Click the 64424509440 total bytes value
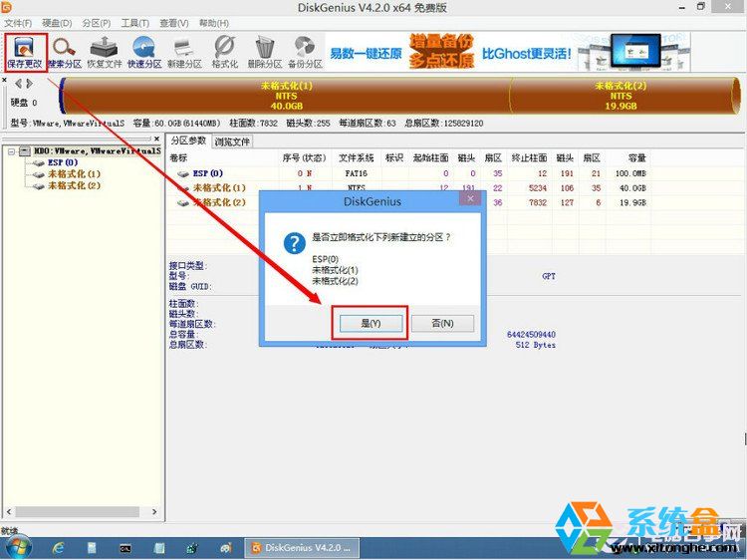The height and width of the screenshot is (560, 747). [x=531, y=335]
